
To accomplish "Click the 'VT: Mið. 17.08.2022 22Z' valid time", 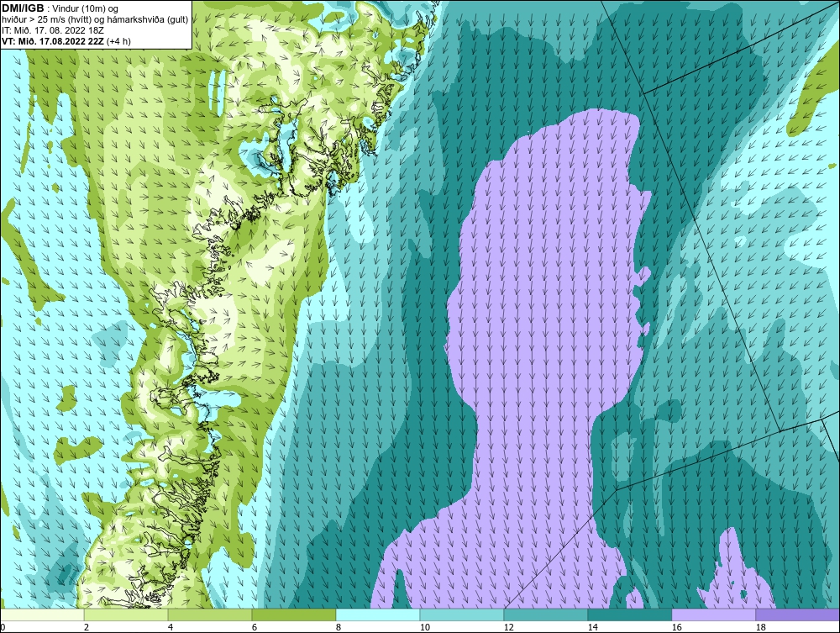I will [x=53, y=40].
